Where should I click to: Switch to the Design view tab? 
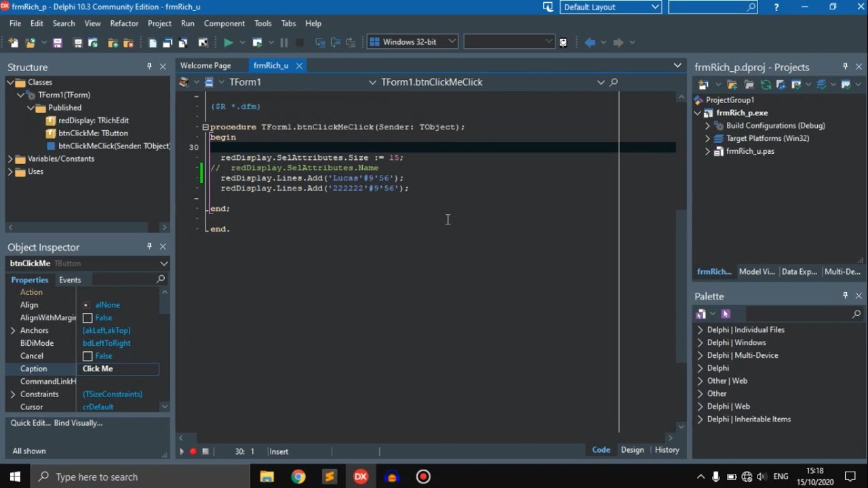[632, 450]
